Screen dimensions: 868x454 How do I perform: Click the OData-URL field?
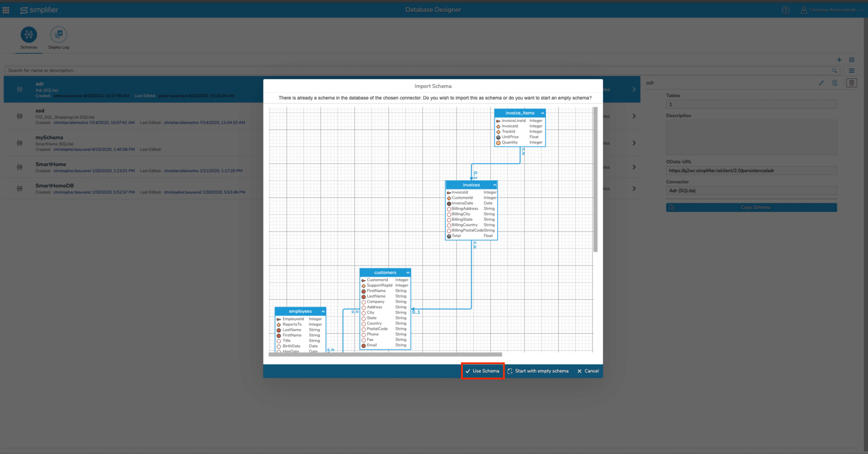click(x=752, y=171)
